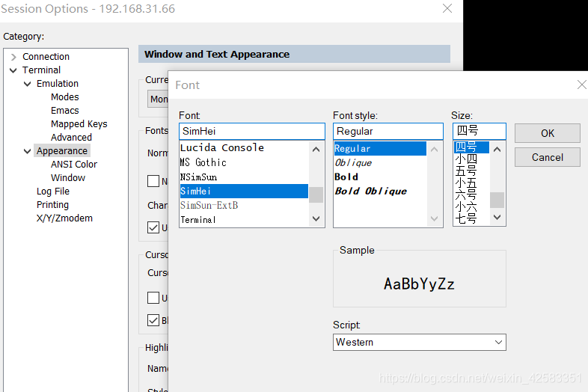
Task: Select size 小五 in size list
Action: coord(471,183)
